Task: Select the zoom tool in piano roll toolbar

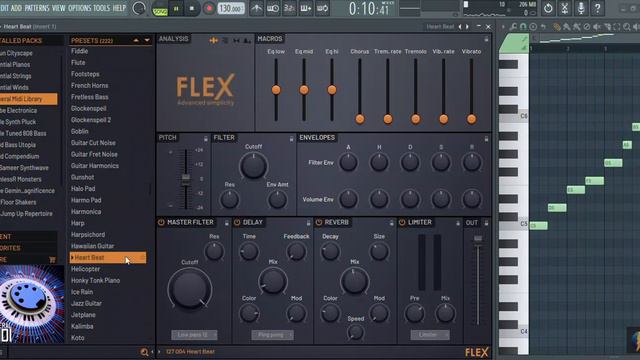Action: coord(627,27)
